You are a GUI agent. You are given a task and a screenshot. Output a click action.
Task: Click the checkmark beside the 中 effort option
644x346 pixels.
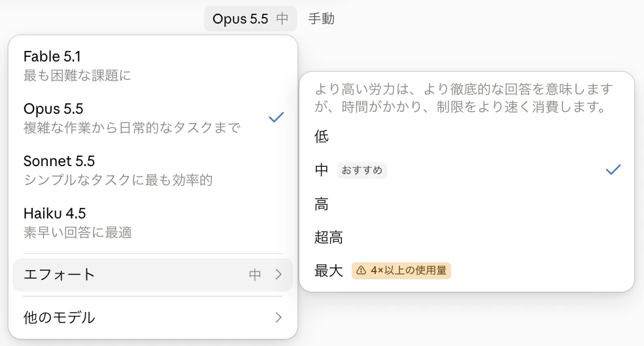click(x=613, y=169)
